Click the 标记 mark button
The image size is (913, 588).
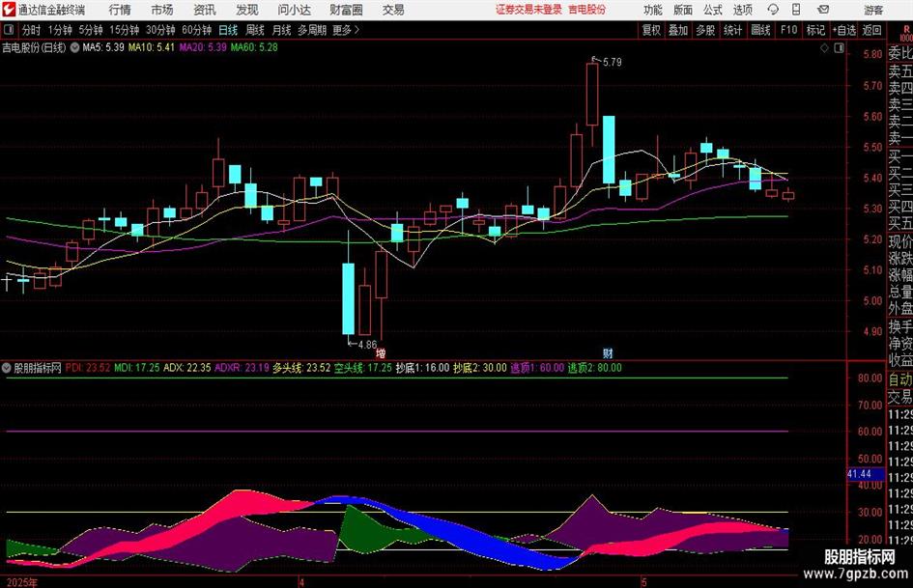point(815,30)
